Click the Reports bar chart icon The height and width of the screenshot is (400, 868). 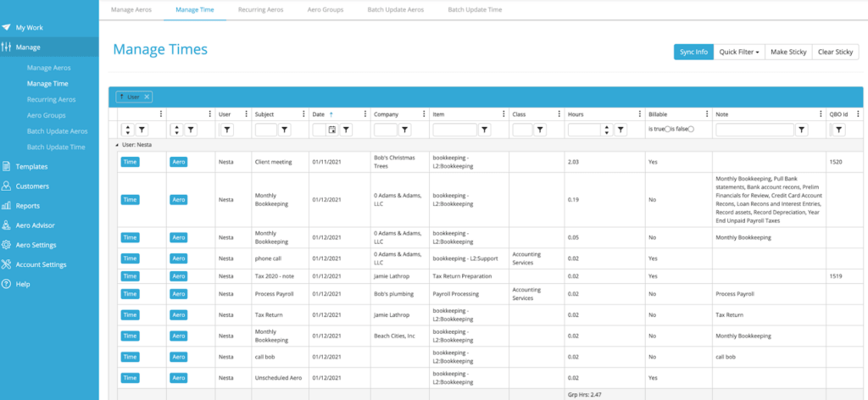[x=6, y=205]
